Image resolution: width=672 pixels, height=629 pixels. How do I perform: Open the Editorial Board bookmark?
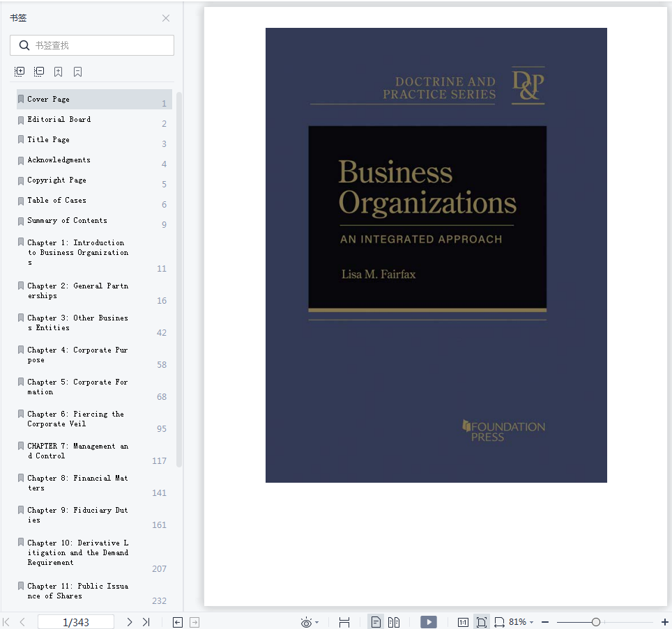coord(94,120)
